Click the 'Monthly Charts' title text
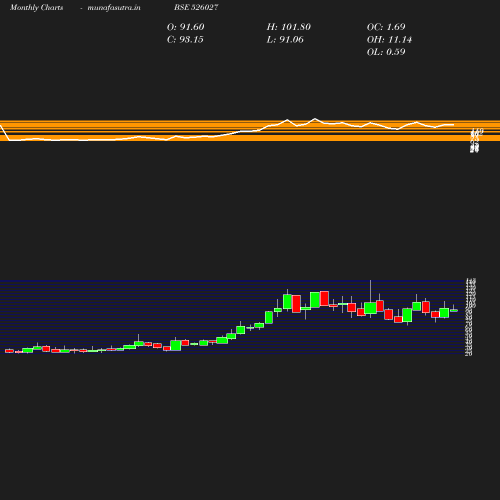 tap(36, 8)
